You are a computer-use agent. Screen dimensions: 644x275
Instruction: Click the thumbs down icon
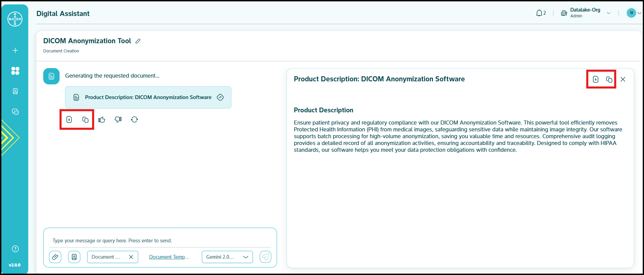118,119
